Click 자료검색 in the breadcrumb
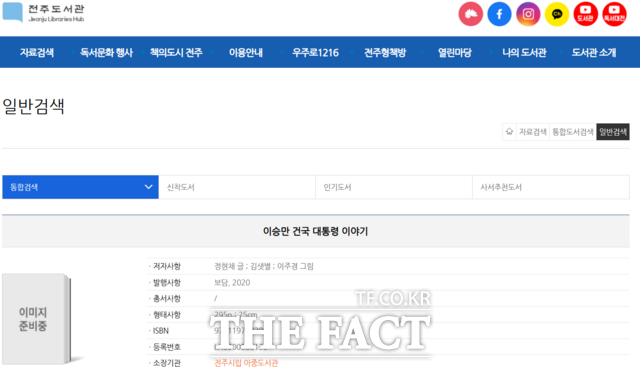The width and height of the screenshot is (640, 367). (x=533, y=131)
